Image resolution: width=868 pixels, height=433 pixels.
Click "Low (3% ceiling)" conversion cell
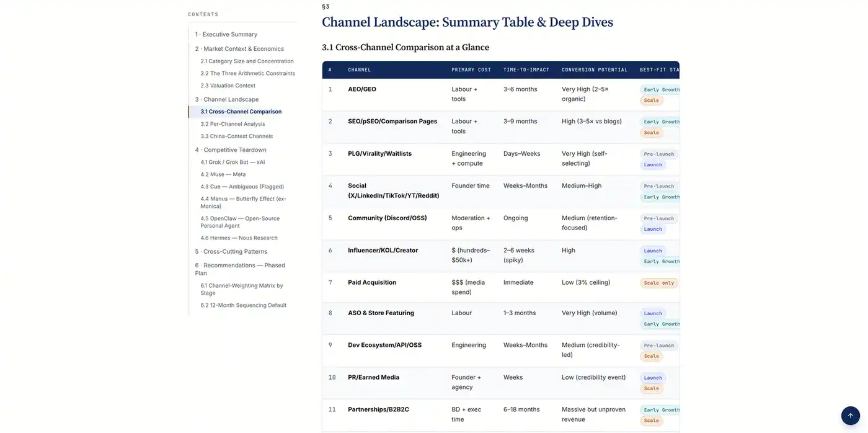[x=586, y=282]
